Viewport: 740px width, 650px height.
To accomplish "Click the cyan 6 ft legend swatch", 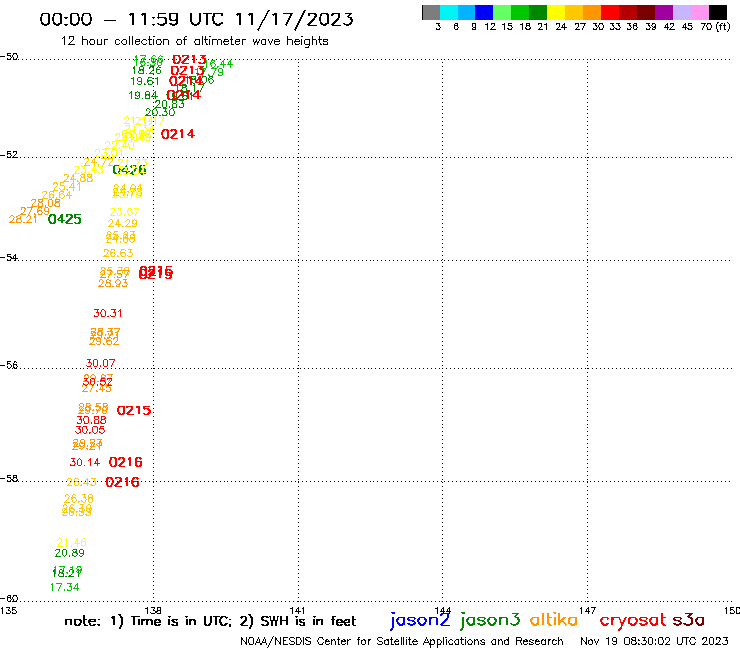I will (x=449, y=12).
